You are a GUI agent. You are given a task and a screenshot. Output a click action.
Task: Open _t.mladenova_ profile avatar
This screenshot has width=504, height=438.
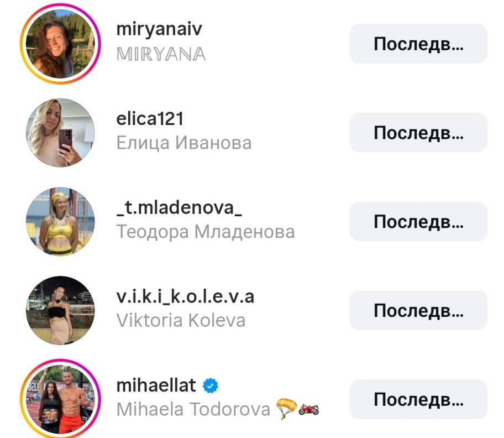tap(60, 222)
